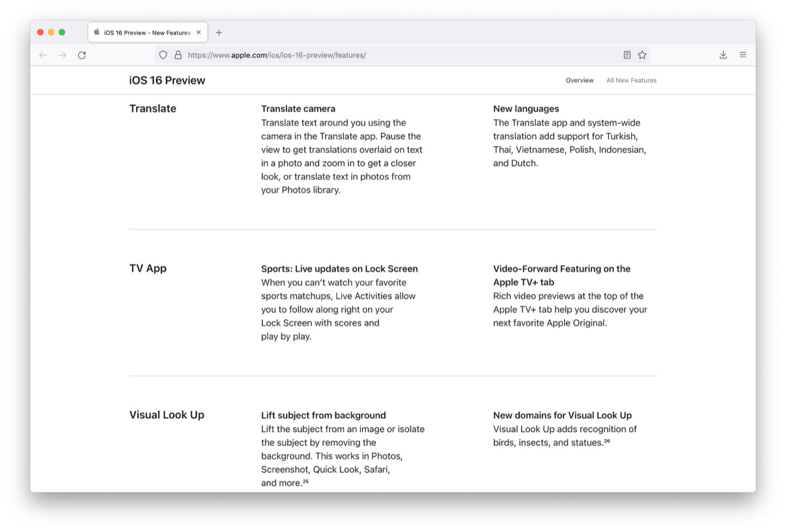
Task: Select the iOS 16 Preview browser tab
Action: coord(145,33)
